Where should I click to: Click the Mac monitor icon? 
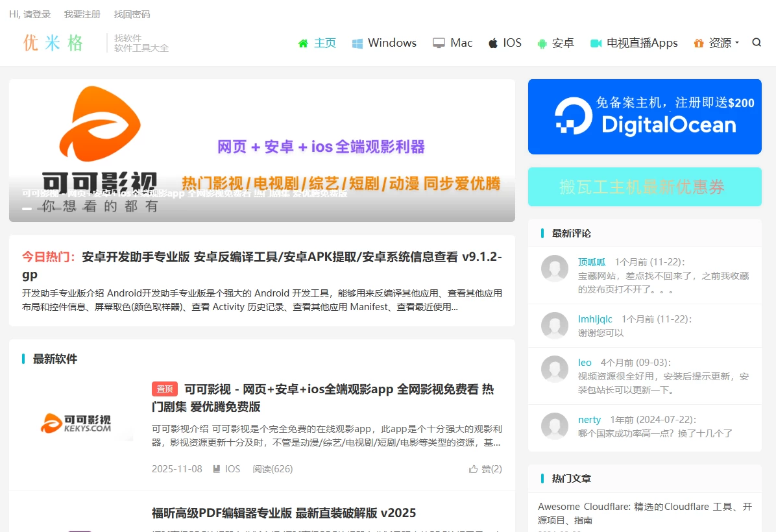[439, 43]
